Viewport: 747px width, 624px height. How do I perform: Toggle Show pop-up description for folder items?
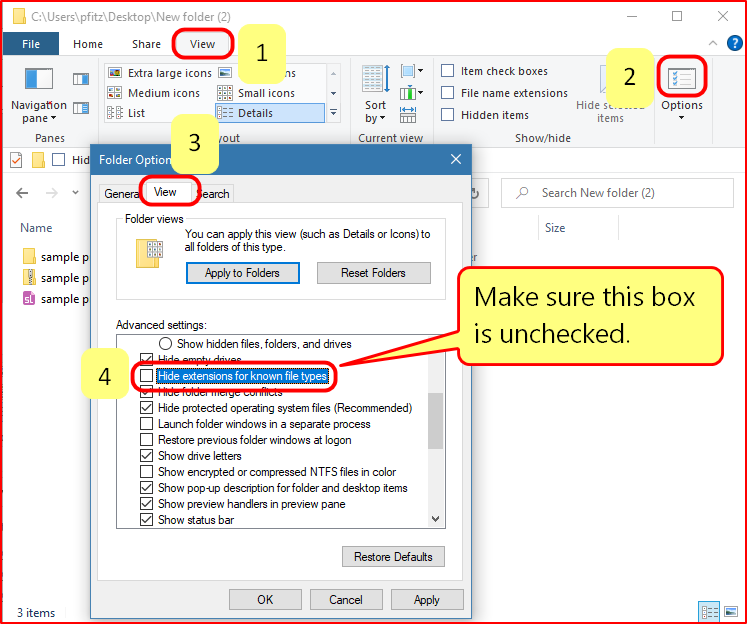click(x=146, y=488)
